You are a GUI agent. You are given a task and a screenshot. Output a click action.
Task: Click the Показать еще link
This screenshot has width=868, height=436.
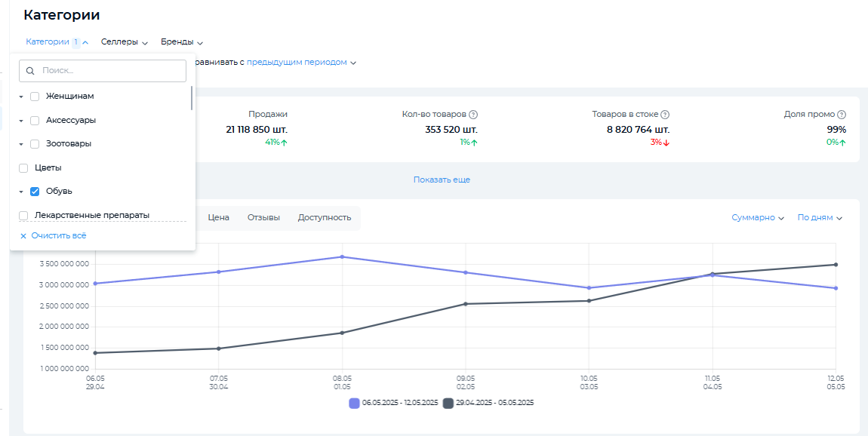442,180
